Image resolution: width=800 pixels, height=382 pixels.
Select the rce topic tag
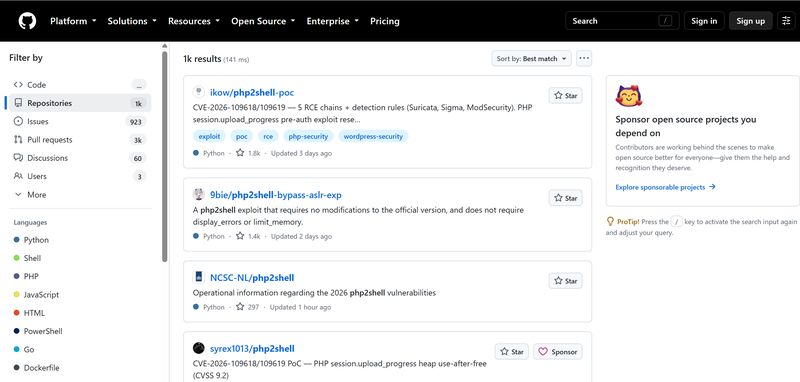[x=268, y=136]
